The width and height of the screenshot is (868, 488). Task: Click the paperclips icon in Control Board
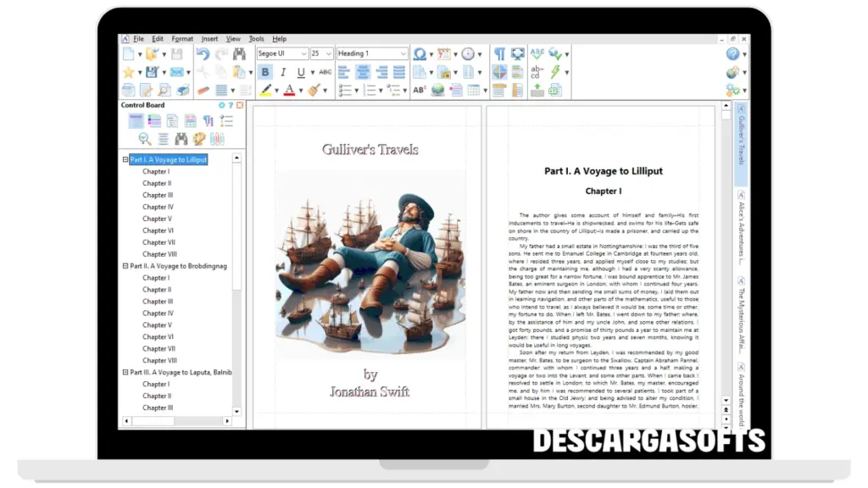[218, 139]
